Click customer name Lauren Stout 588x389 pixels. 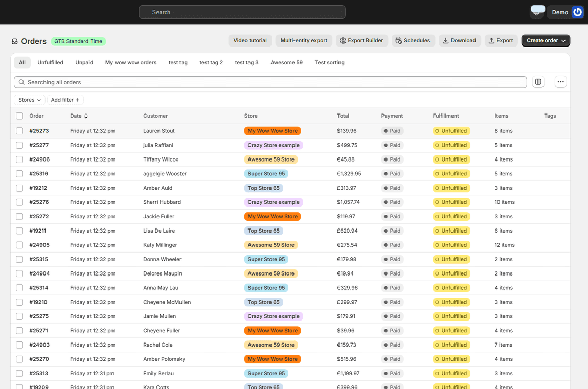[x=159, y=131]
